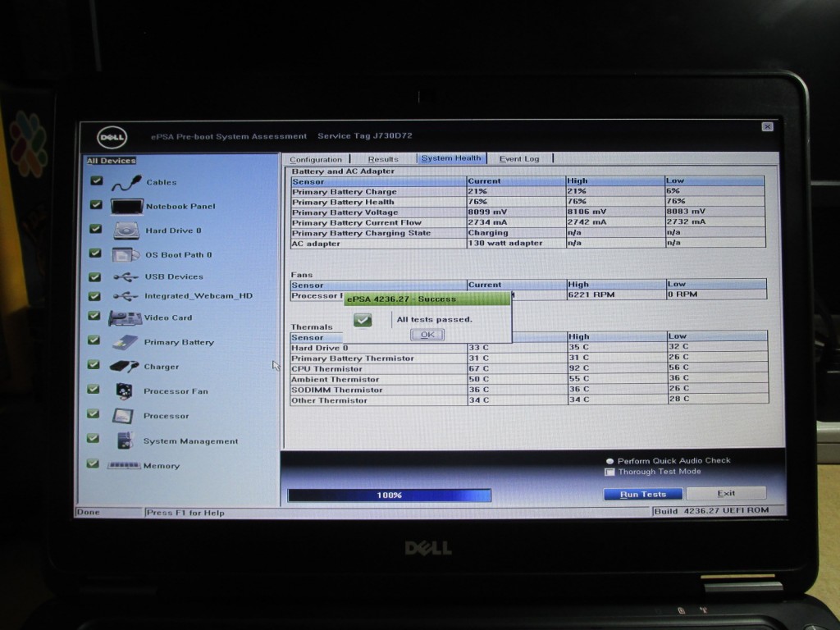Uncheck the OS Boot Path 0 checkbox
Screen dimensions: 840x630
pyautogui.click(x=95, y=253)
